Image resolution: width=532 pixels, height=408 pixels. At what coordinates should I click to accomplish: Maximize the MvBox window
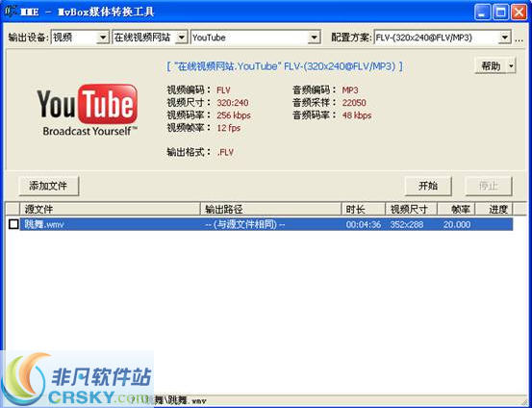tap(501, 13)
